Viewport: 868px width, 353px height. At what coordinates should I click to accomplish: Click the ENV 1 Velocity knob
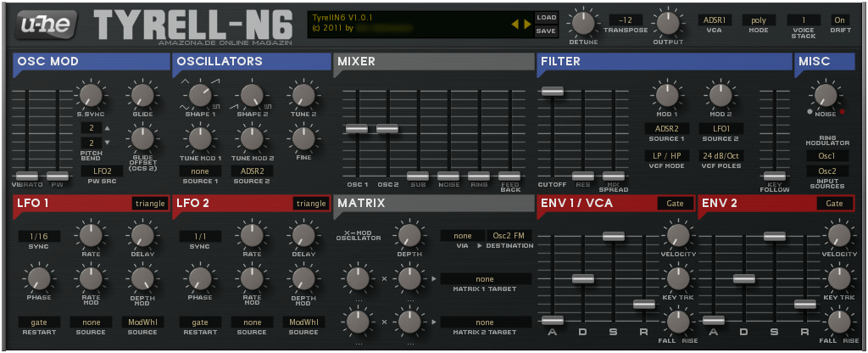[678, 235]
